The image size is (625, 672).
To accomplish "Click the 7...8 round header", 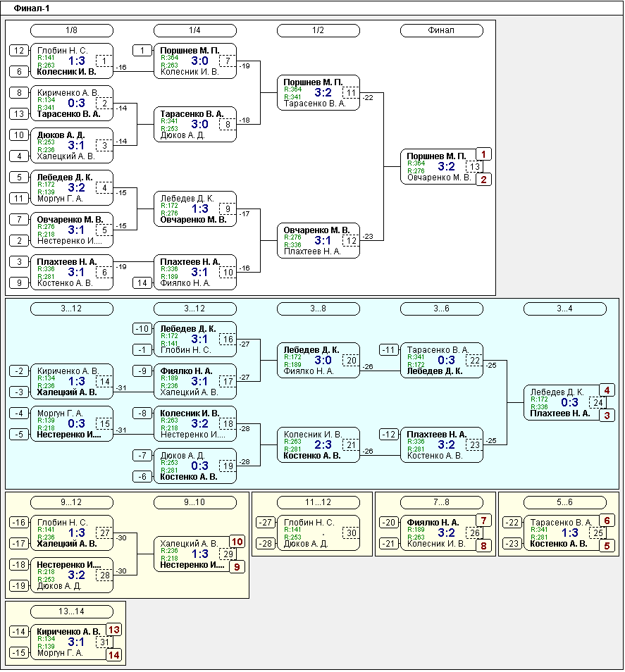I will click(442, 502).
